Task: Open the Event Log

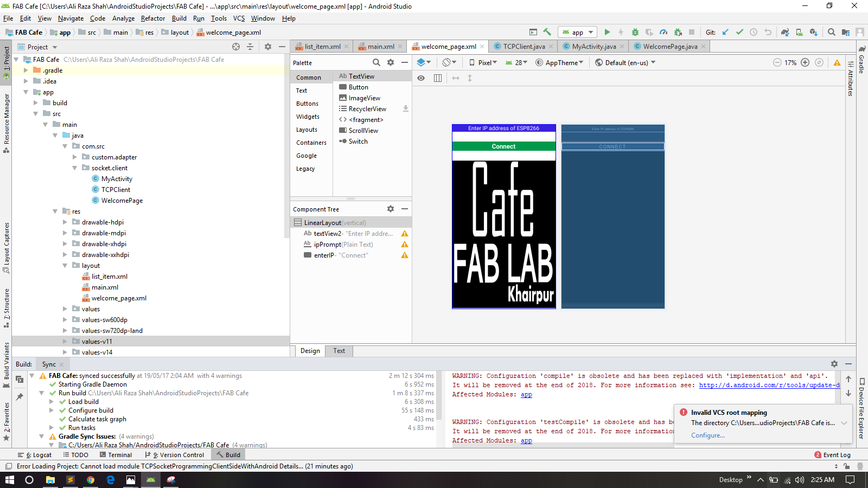Action: (x=833, y=455)
